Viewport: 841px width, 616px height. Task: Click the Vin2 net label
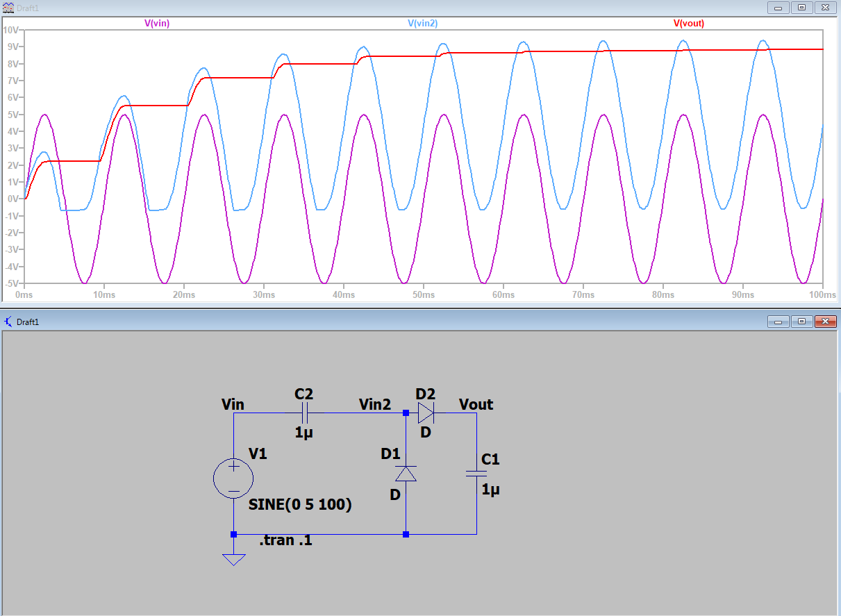click(375, 404)
